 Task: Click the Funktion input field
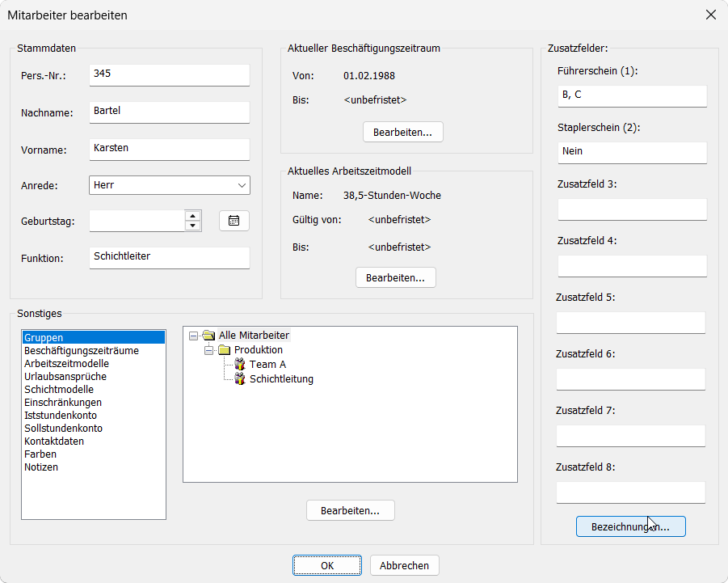coord(170,258)
